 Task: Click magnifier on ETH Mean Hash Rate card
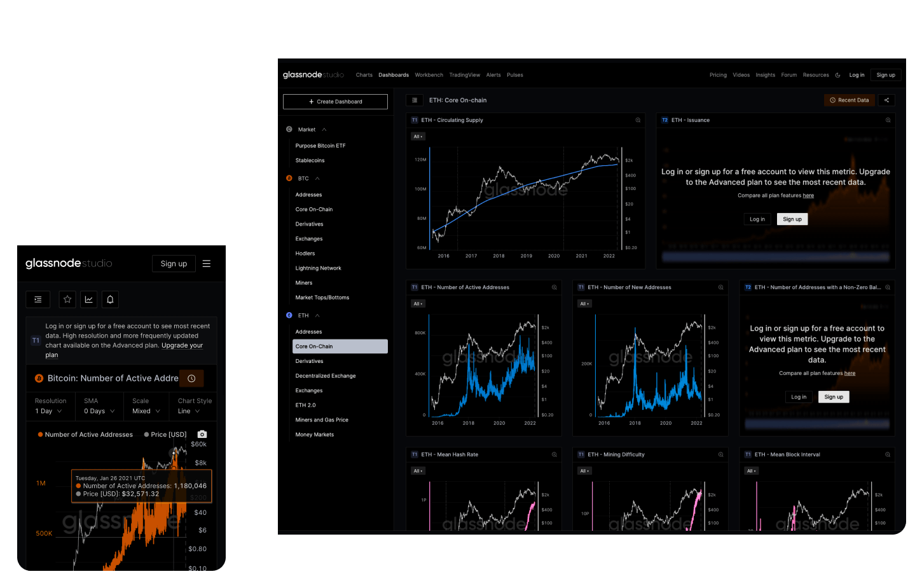(x=554, y=455)
